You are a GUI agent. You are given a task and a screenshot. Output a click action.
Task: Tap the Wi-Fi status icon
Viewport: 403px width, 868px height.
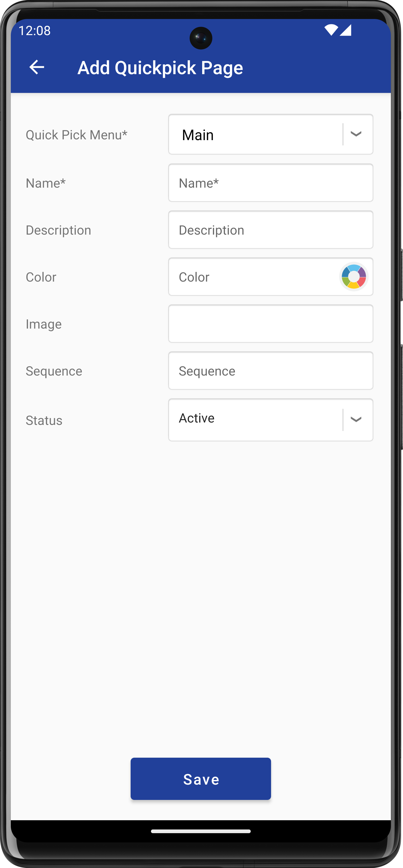click(331, 30)
